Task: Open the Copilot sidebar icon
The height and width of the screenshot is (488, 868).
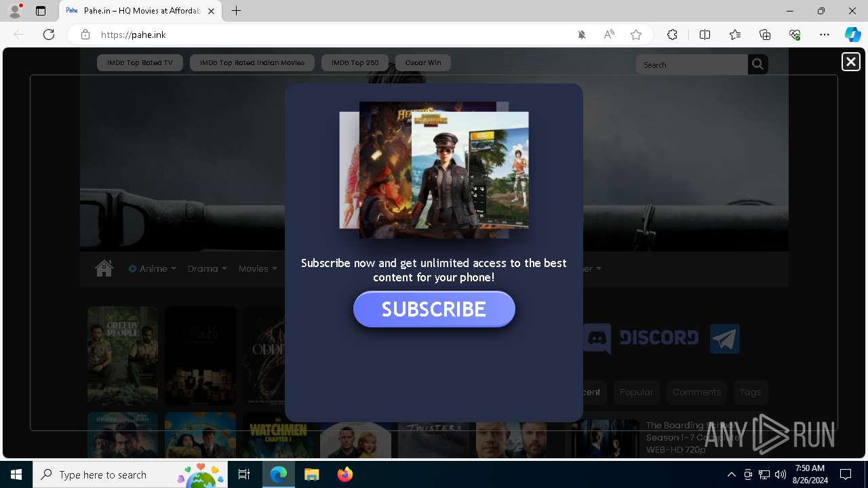Action: click(852, 35)
